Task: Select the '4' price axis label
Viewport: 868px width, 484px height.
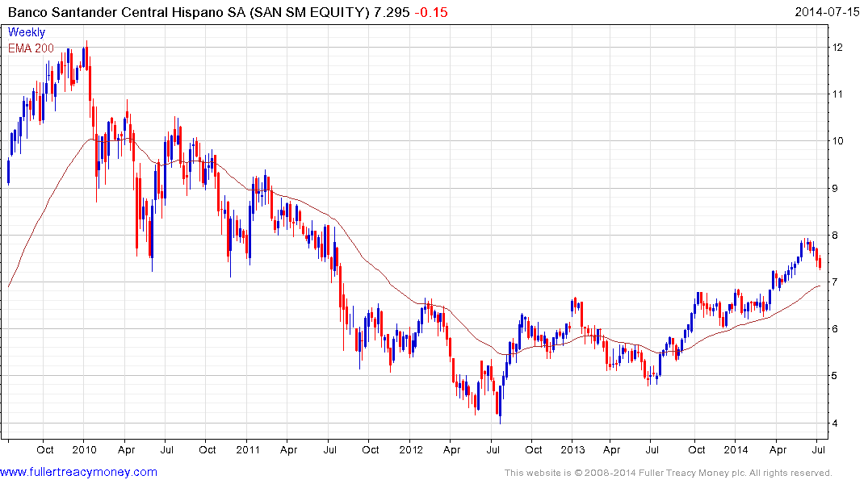Action: [x=836, y=423]
